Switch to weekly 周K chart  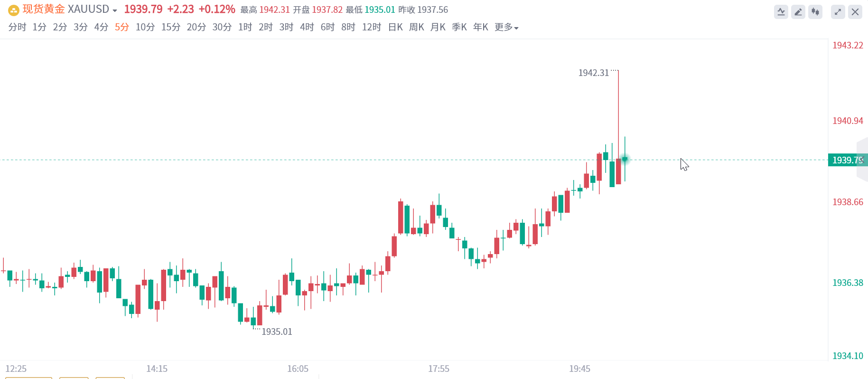coord(416,27)
